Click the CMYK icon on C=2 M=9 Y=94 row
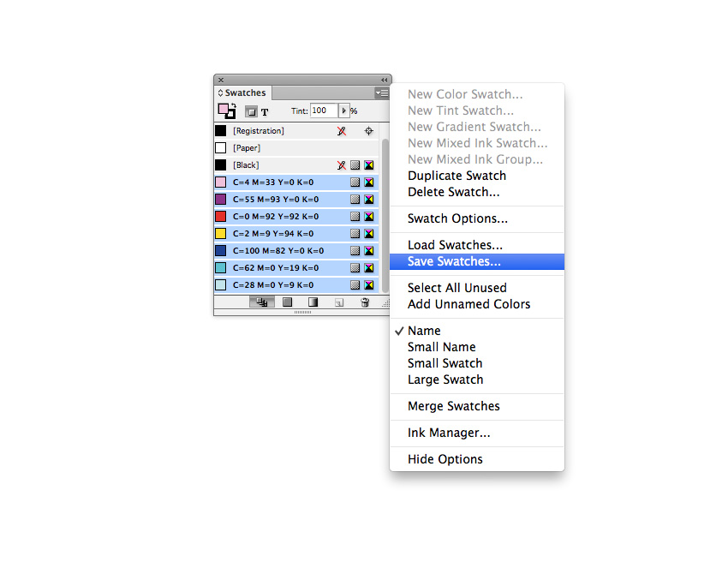Screen dimensions: 728x568 click(x=369, y=234)
